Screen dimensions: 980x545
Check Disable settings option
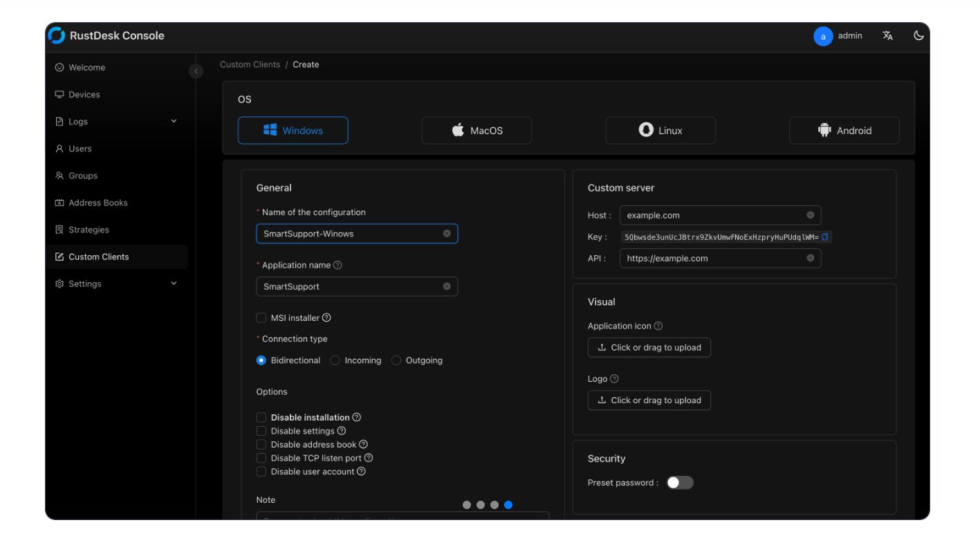261,431
